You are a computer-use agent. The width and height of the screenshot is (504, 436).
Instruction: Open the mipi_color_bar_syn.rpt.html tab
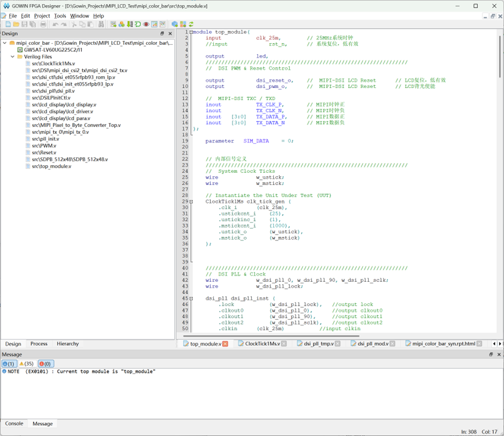[x=443, y=343]
